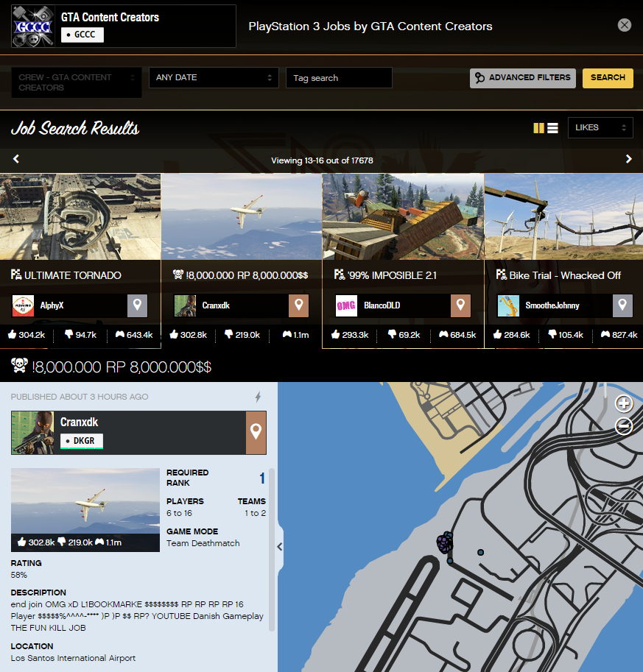Click into the Tag search field
The height and width of the screenshot is (672, 643).
(x=339, y=78)
